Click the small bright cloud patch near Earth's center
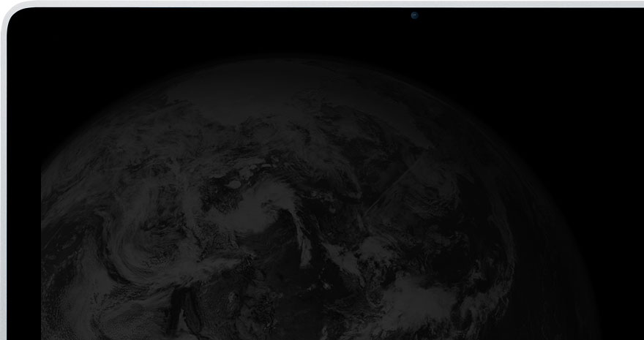Image resolution: width=644 pixels, height=340 pixels. point(236,186)
